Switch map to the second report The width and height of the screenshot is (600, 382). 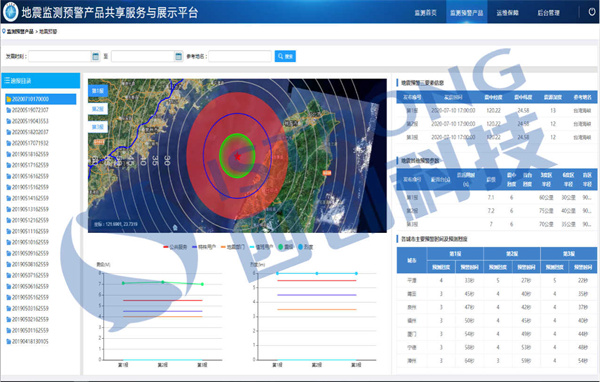pyautogui.click(x=98, y=109)
